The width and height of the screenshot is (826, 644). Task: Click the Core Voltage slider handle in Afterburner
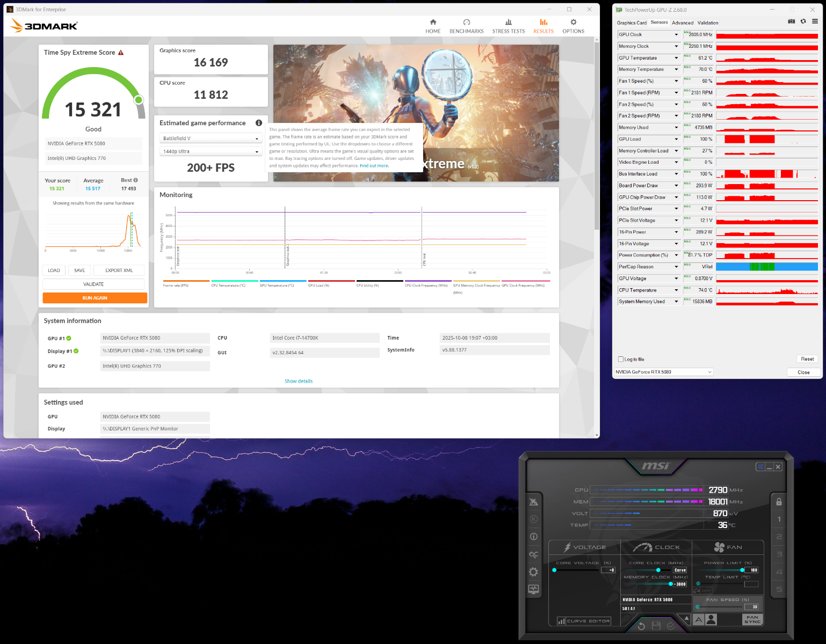pyautogui.click(x=554, y=570)
